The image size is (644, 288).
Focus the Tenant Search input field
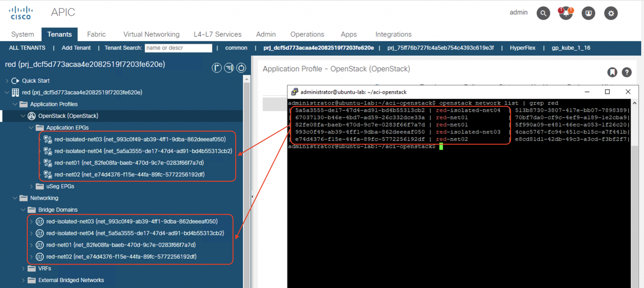[x=179, y=48]
